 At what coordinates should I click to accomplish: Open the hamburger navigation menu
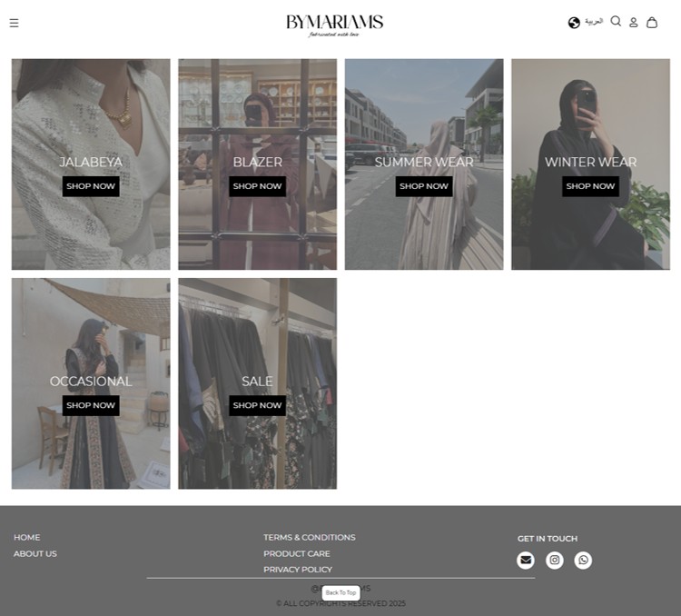coord(14,23)
